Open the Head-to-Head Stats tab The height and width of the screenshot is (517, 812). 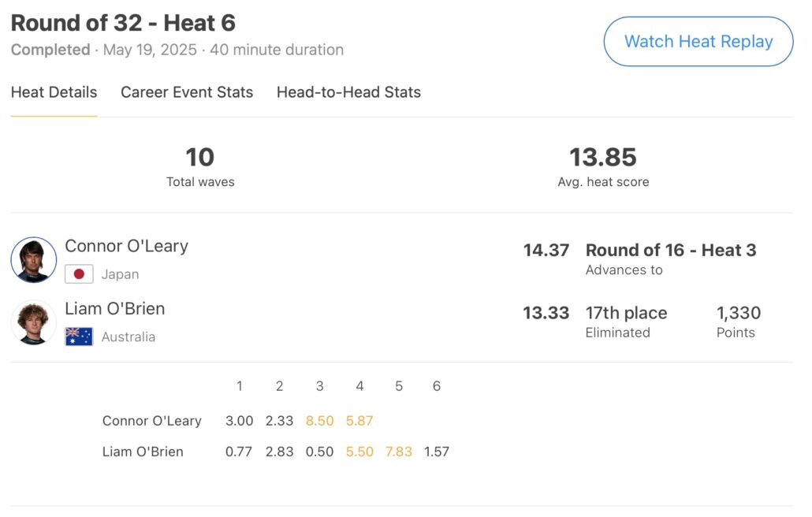(x=348, y=92)
